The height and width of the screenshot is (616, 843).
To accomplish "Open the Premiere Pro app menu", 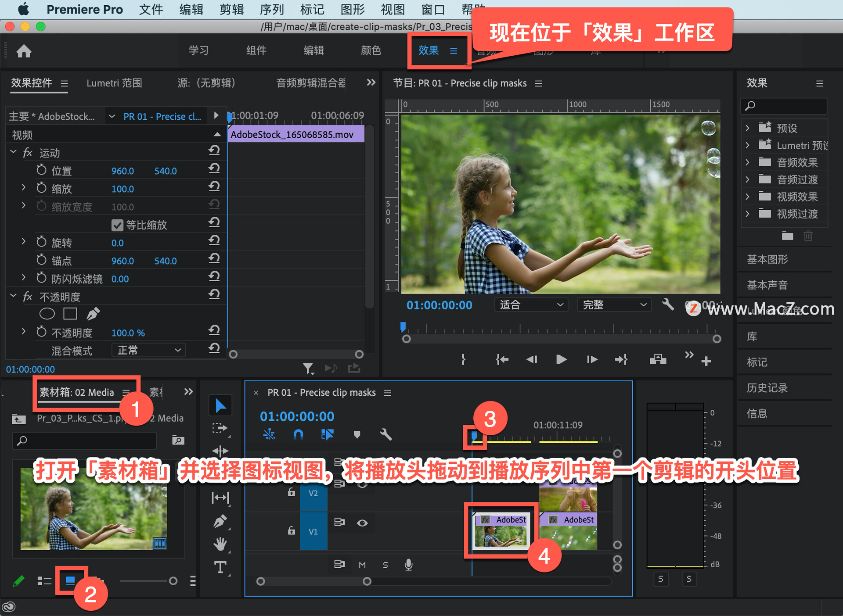I will pos(85,9).
